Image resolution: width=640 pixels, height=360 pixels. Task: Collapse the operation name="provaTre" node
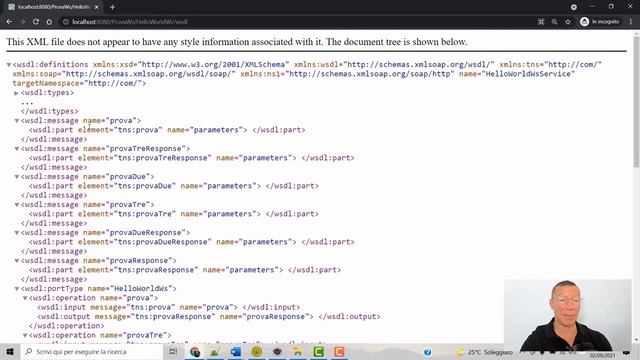25,335
